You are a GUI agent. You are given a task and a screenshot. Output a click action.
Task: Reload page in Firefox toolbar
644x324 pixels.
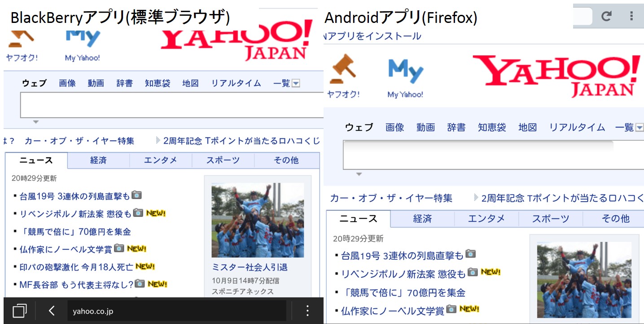606,16
